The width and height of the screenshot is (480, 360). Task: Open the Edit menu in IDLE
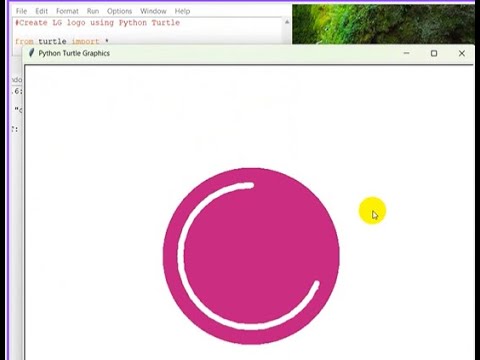pyautogui.click(x=42, y=11)
